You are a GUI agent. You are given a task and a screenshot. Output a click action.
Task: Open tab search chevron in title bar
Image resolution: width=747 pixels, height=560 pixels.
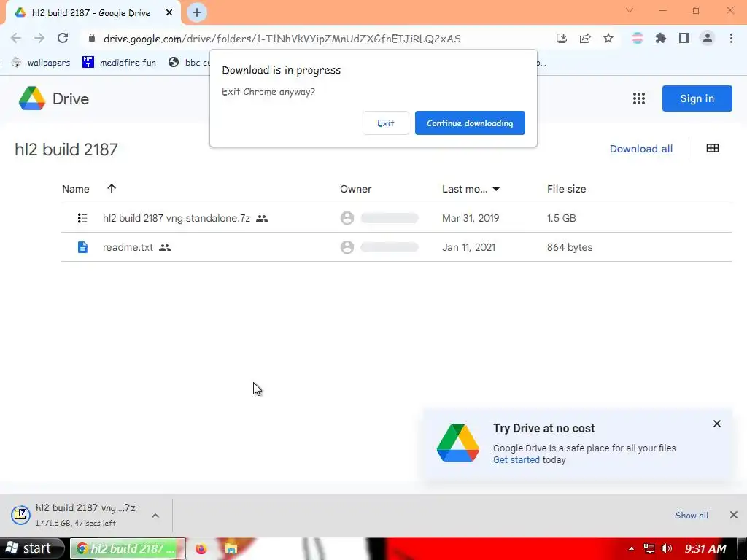coord(630,10)
